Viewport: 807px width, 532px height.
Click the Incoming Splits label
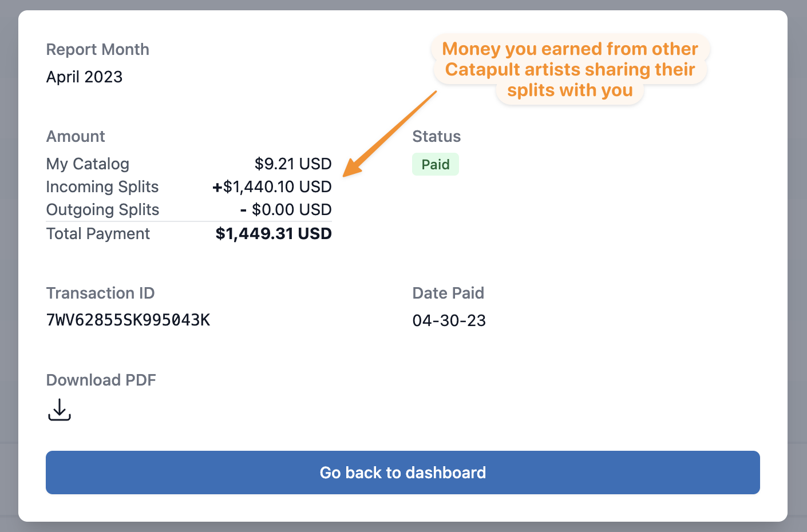tap(102, 187)
